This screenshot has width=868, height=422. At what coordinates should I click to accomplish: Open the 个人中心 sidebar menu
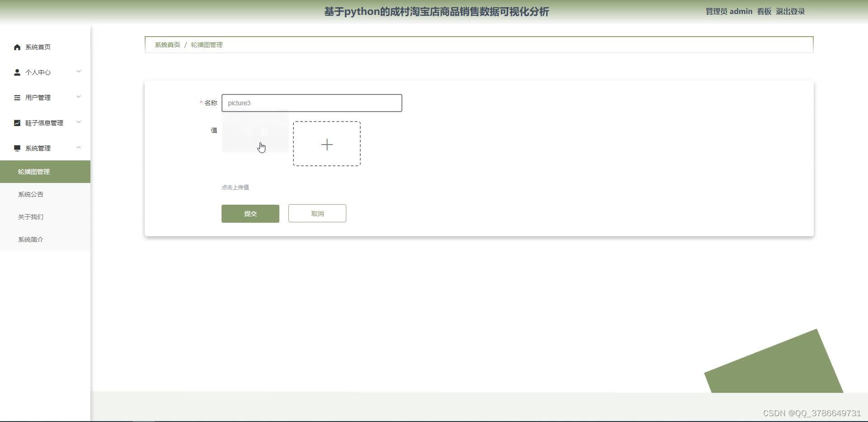(45, 72)
